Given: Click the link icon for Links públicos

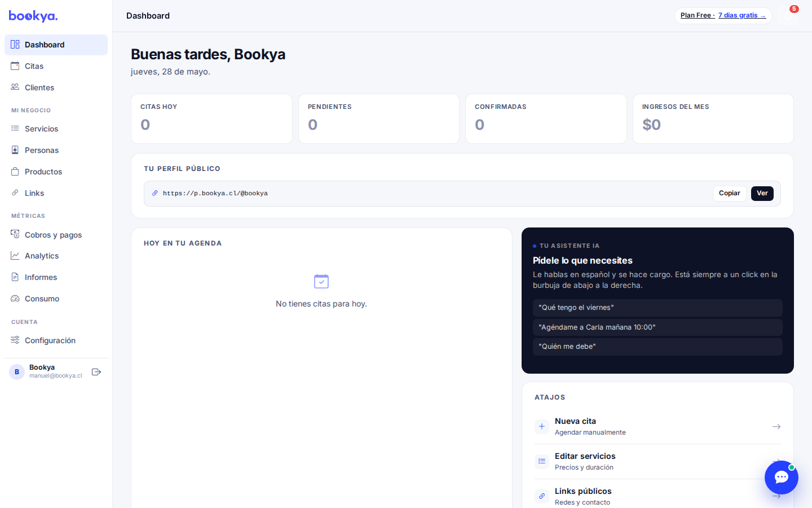Looking at the screenshot, I should tap(542, 497).
